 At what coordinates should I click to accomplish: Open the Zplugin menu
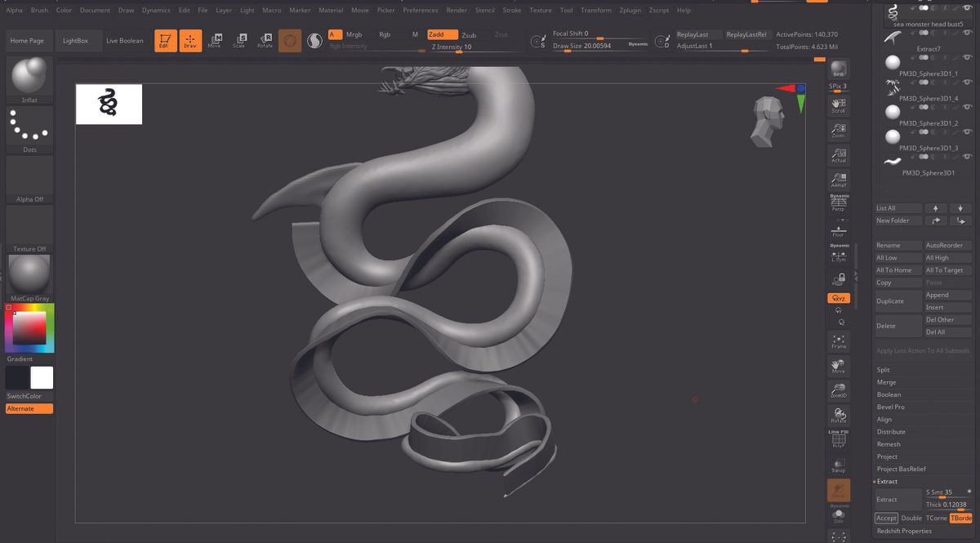tap(629, 10)
